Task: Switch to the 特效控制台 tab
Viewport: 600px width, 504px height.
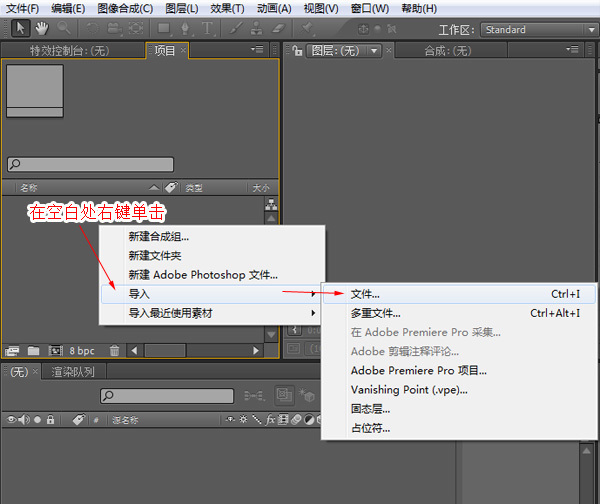Action: coord(70,51)
